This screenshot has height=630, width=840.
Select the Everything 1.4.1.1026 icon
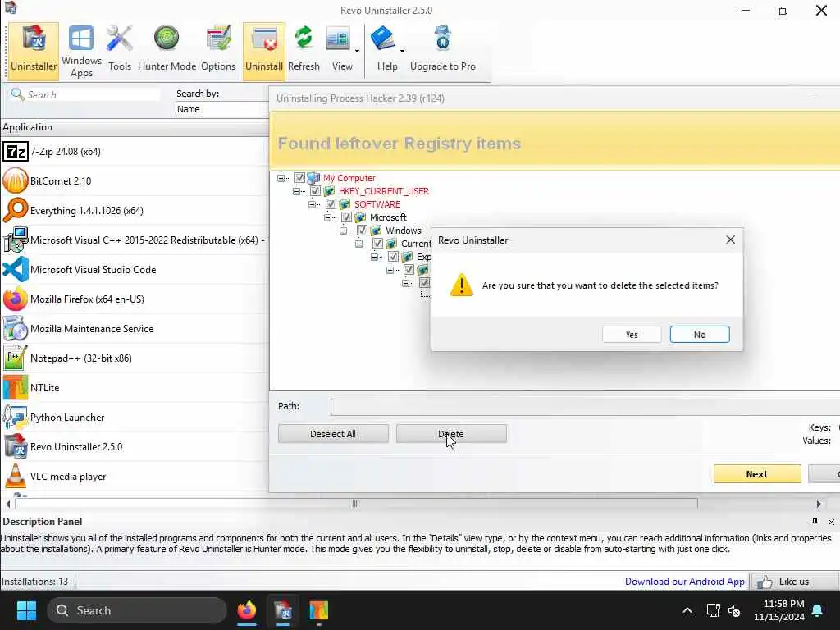pyautogui.click(x=16, y=211)
